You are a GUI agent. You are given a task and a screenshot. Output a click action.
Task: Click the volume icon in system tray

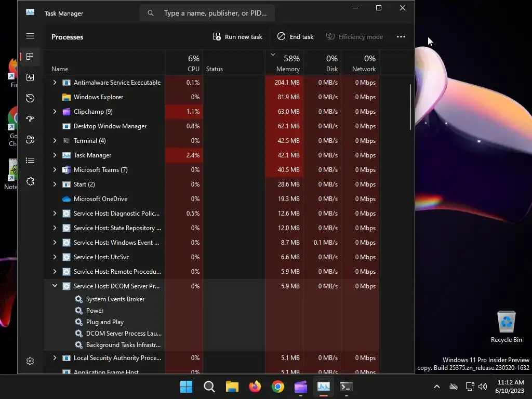483,387
